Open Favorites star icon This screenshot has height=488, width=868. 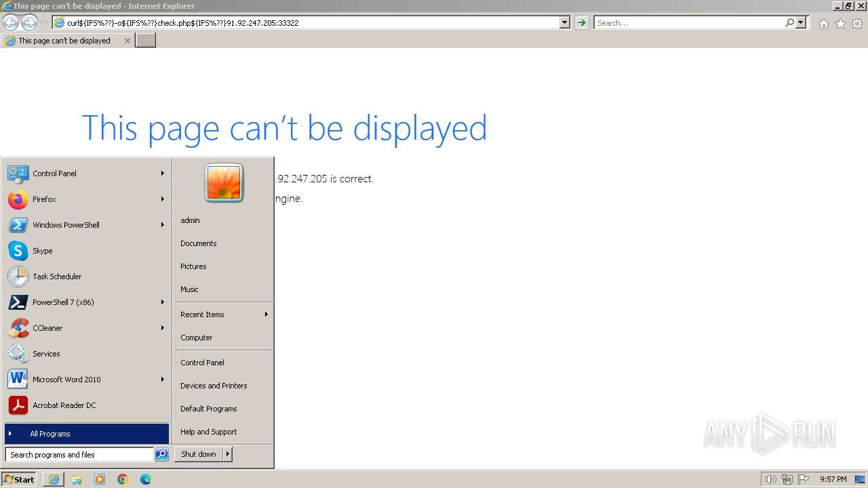click(x=840, y=24)
